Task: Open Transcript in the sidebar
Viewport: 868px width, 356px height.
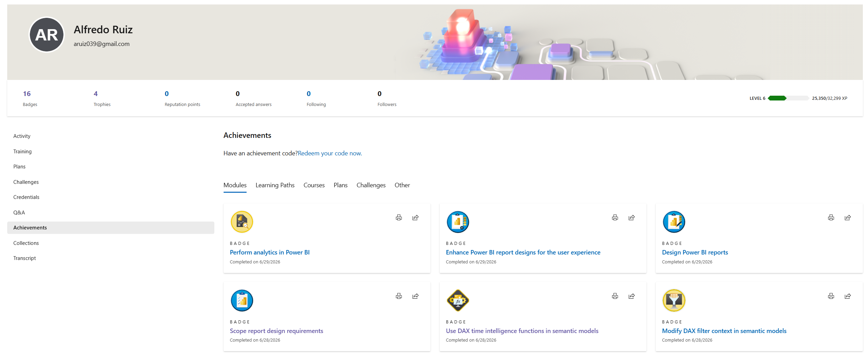Action: coord(111,258)
